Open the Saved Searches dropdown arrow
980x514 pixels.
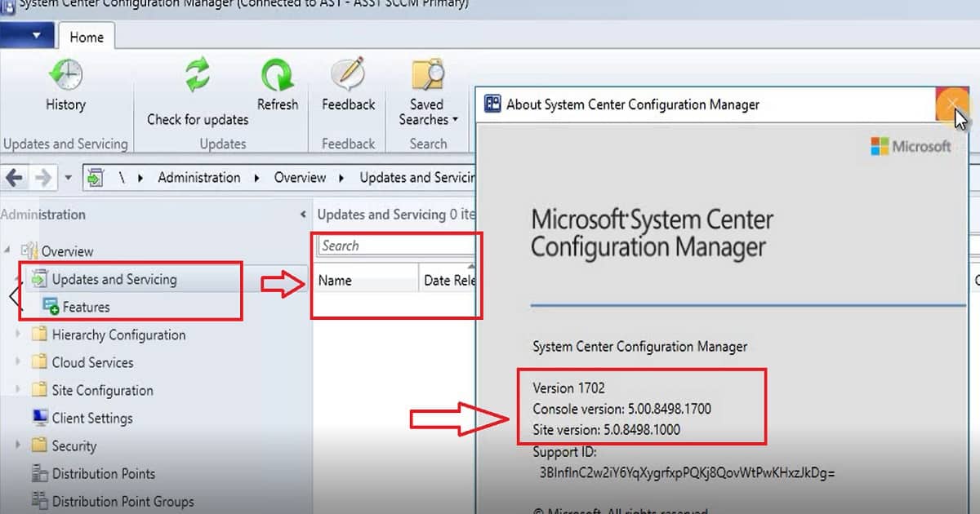pyautogui.click(x=455, y=120)
